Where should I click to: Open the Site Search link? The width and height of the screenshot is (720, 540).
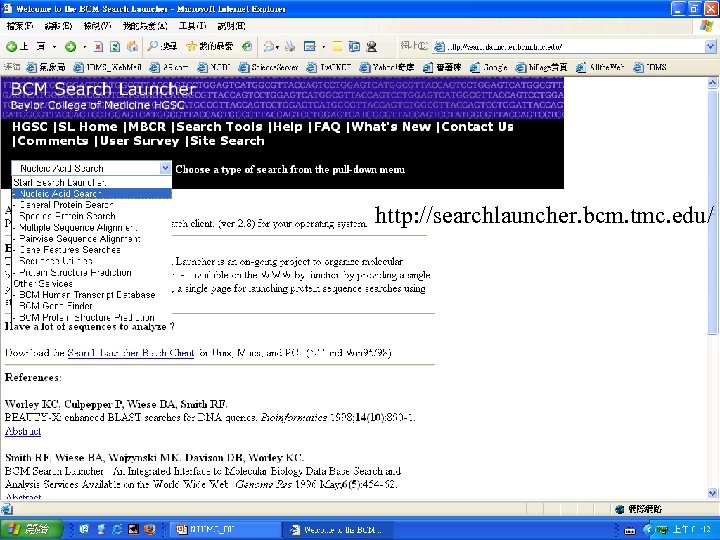point(227,141)
